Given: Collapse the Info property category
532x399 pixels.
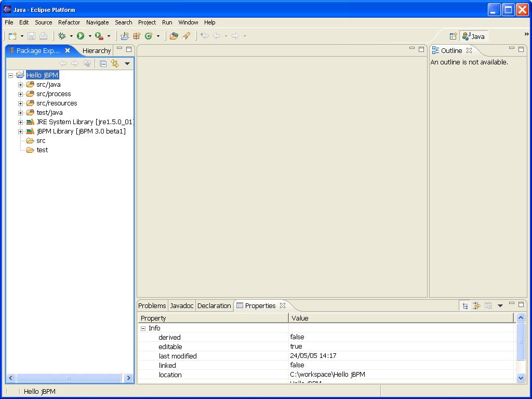Looking at the screenshot, I should pos(143,328).
